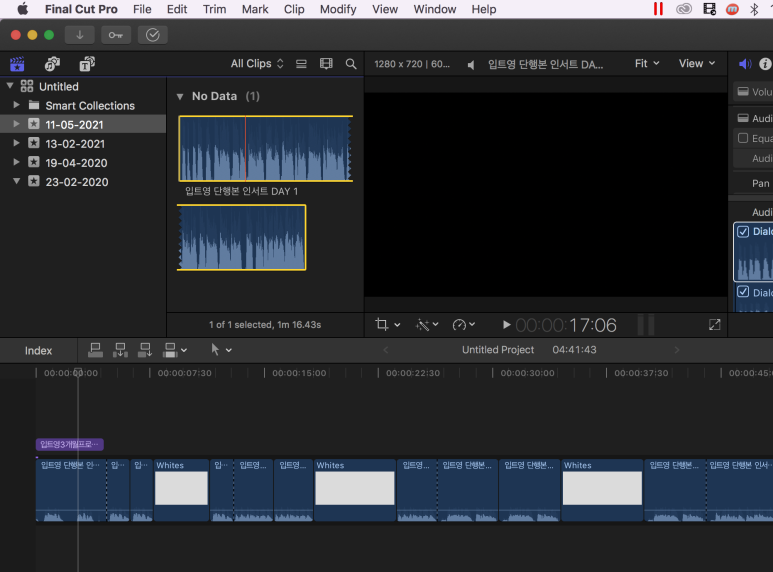
Task: Click the browser search magnifier icon
Action: click(351, 64)
